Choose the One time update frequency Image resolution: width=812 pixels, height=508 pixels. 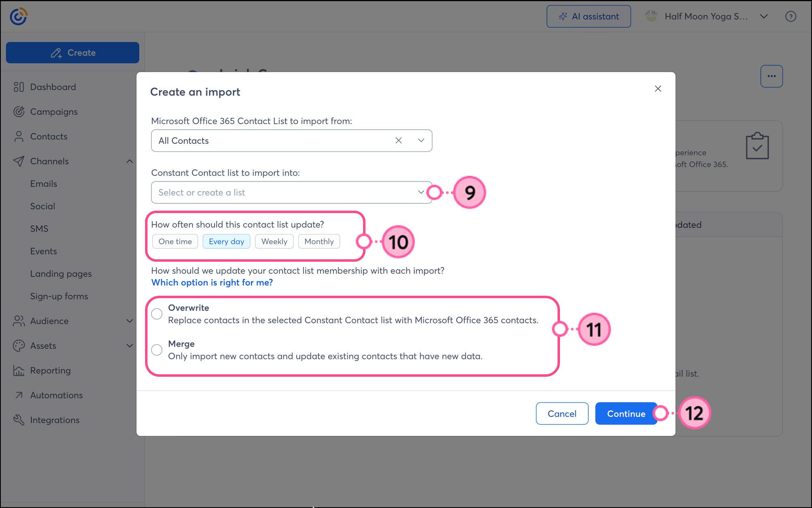[175, 241]
